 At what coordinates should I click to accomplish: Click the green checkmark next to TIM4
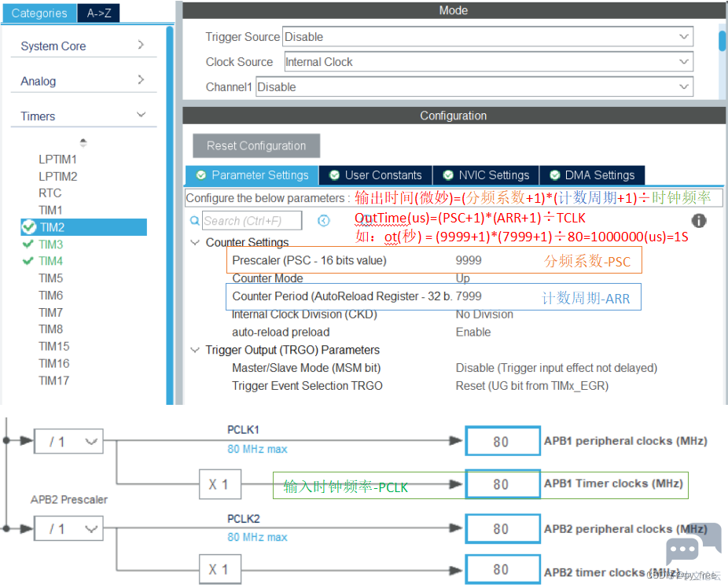(28, 261)
